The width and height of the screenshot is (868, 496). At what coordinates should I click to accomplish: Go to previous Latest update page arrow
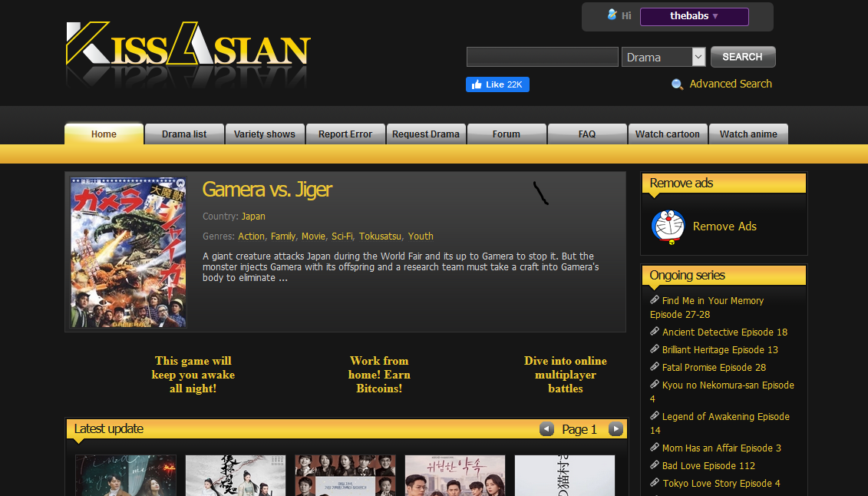point(546,429)
